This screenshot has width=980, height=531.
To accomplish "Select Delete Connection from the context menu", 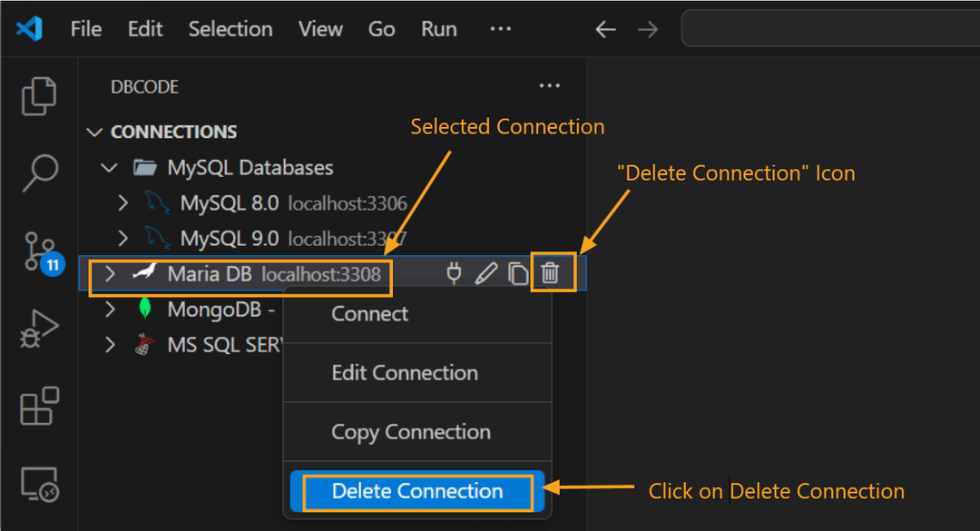I will (x=416, y=490).
